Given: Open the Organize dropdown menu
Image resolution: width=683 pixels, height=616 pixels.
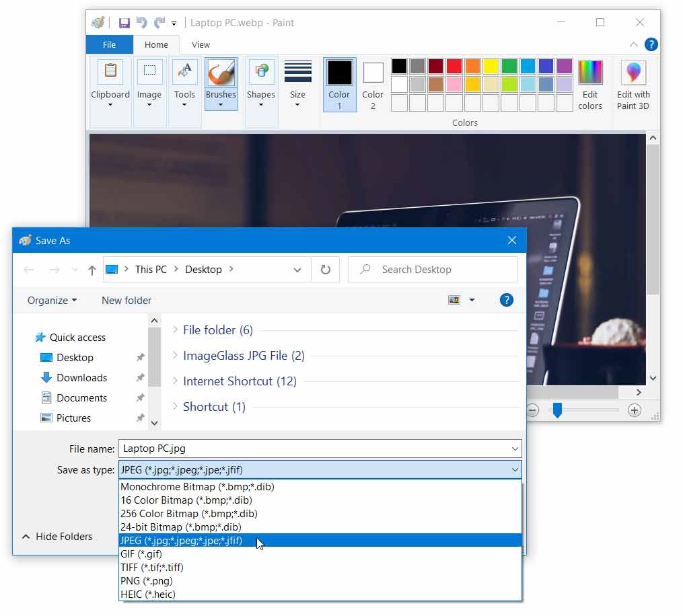Looking at the screenshot, I should point(52,301).
